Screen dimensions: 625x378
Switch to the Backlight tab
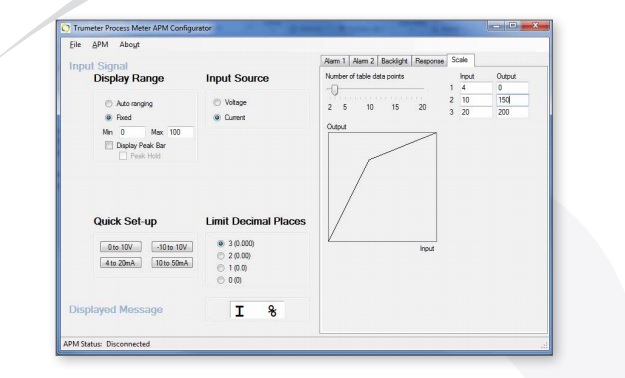(x=394, y=61)
